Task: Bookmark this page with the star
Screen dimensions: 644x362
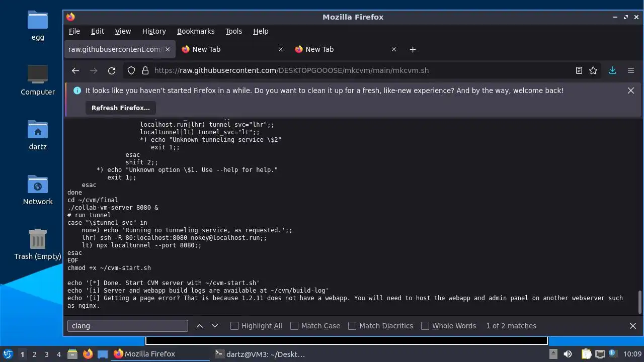Action: pyautogui.click(x=593, y=71)
